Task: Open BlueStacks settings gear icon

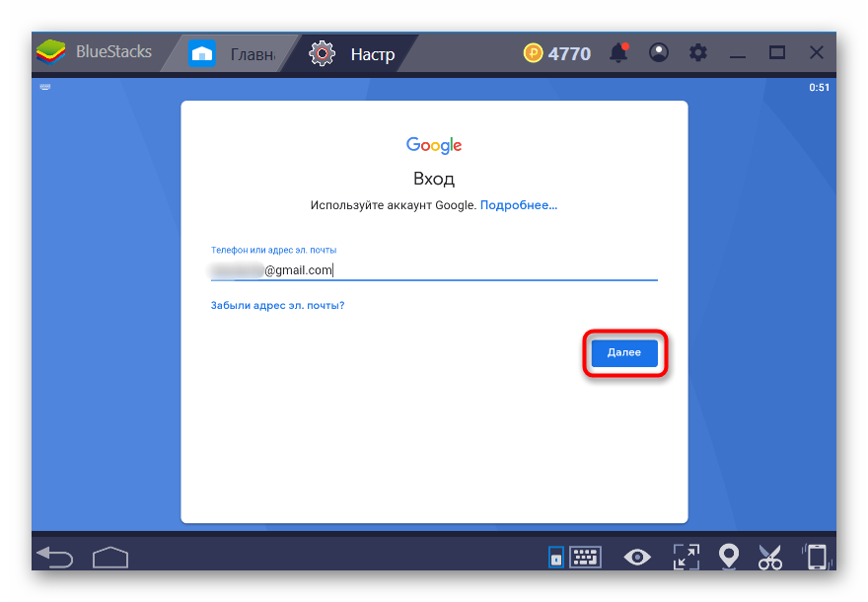Action: pos(698,52)
